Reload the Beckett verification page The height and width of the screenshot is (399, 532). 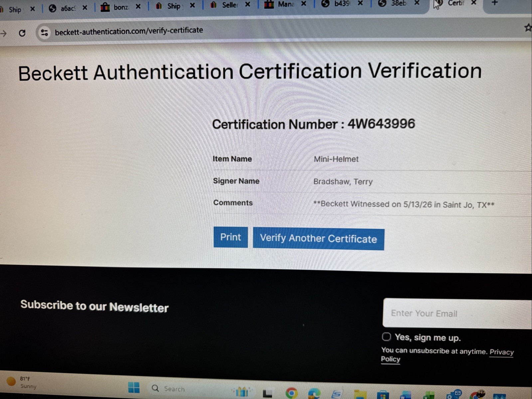pyautogui.click(x=22, y=33)
